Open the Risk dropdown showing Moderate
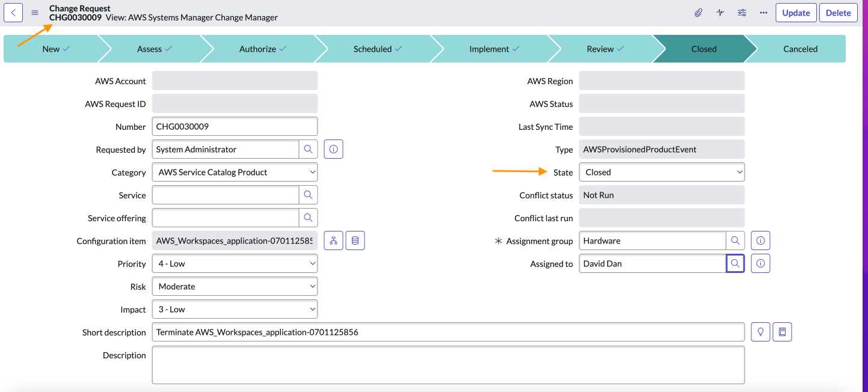 point(235,286)
